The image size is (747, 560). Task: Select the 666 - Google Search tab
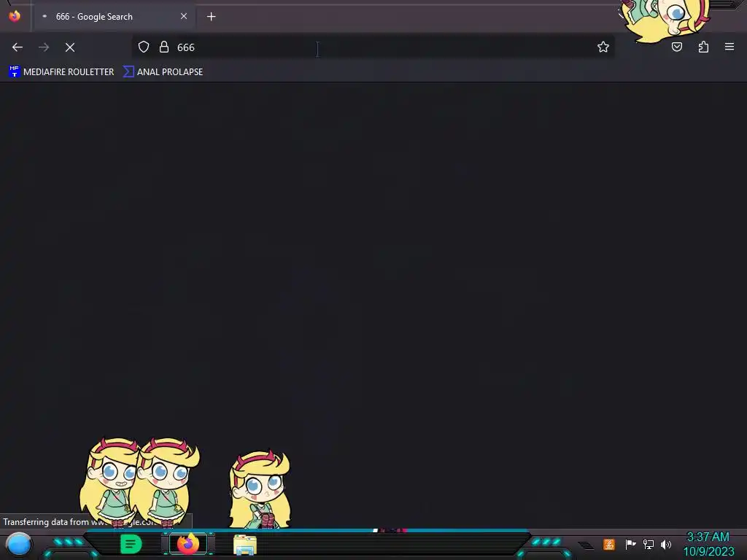click(x=115, y=17)
